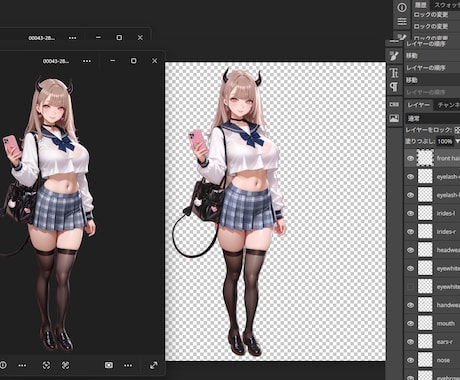Open the fill opacity dropdown arrow
Viewport: 460px width, 380px height.
coord(457,141)
